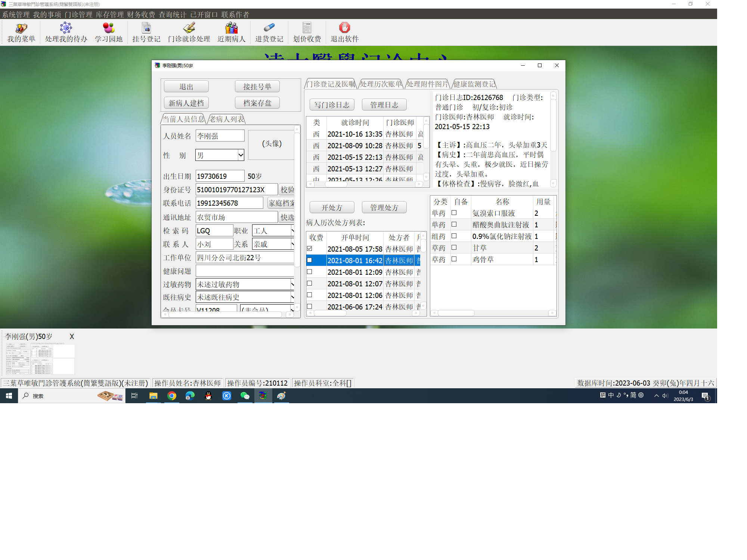Open 系统管理 menu
Viewport: 747px width, 560px height.
coord(16,15)
